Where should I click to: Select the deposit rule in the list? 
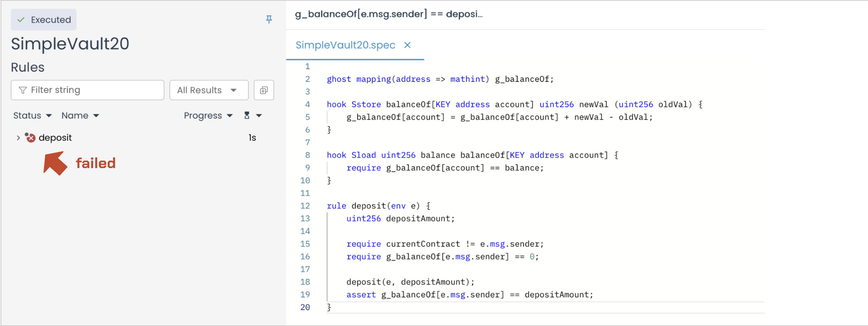tap(55, 138)
